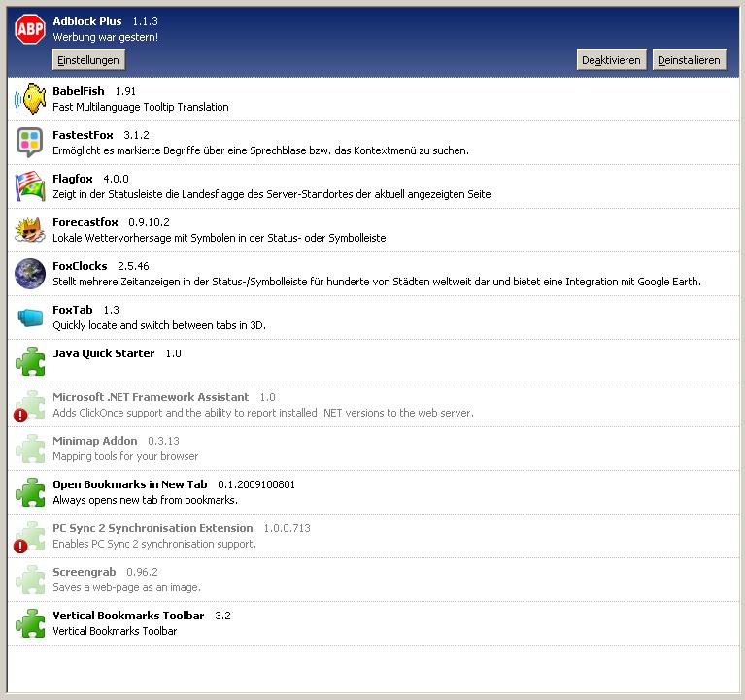Click the Flagfox Landesflagge description
This screenshot has width=745, height=700.
pyautogui.click(x=272, y=194)
